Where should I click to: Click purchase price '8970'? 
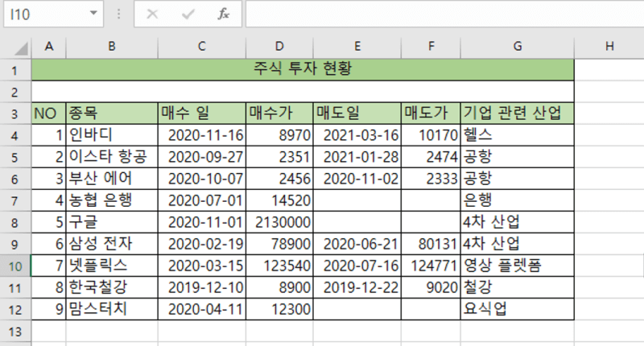pos(279,135)
